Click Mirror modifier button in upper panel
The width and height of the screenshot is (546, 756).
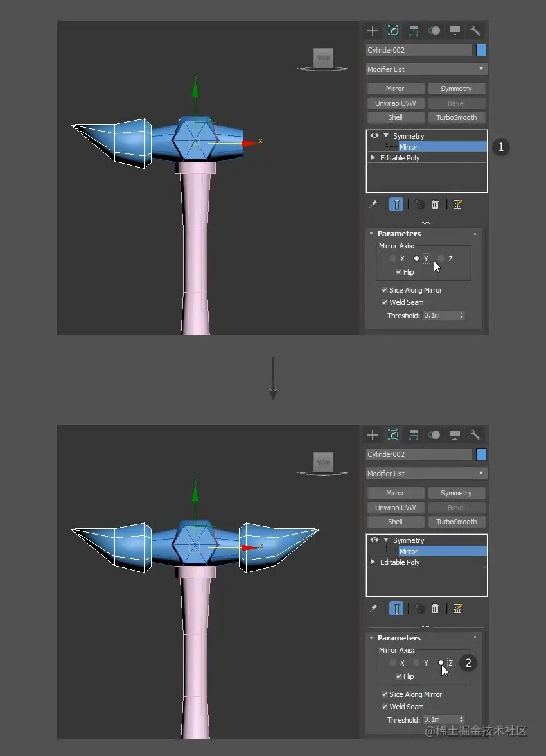(x=396, y=89)
